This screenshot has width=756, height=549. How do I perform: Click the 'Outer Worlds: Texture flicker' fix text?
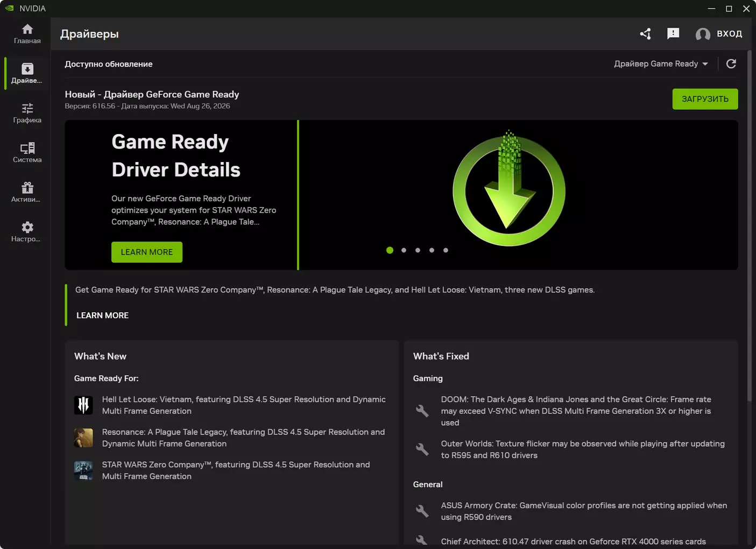[583, 449]
